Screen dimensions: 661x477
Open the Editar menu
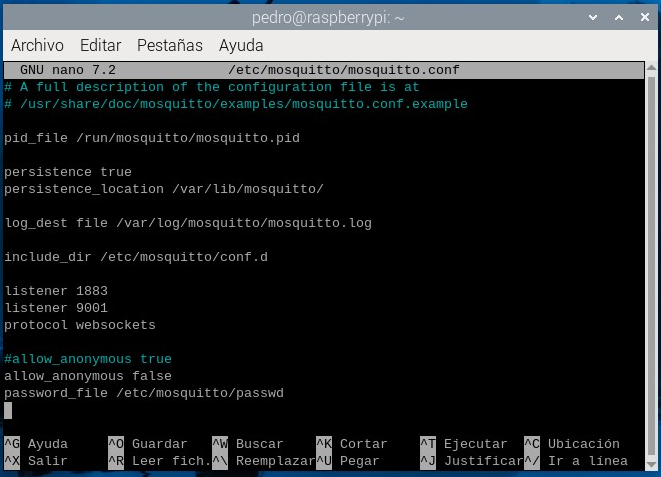[x=100, y=46]
